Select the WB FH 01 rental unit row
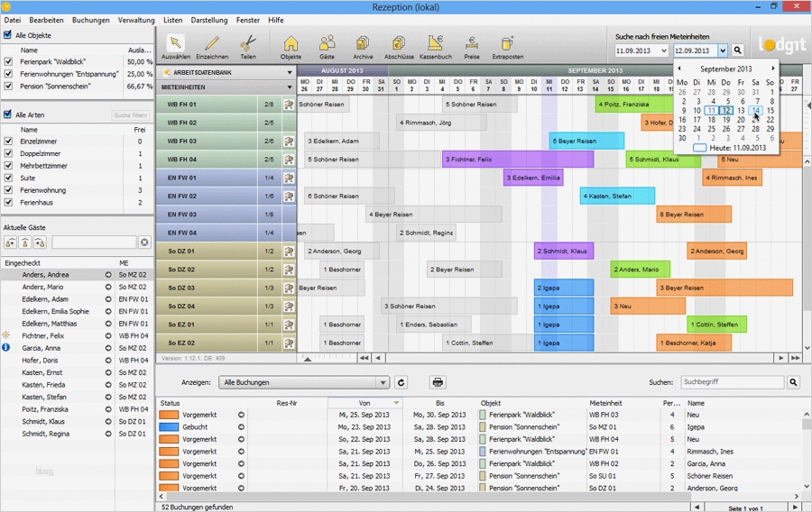 point(226,105)
